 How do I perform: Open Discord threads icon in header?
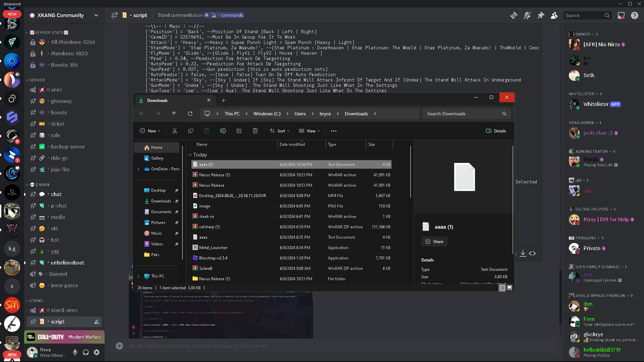tap(514, 15)
